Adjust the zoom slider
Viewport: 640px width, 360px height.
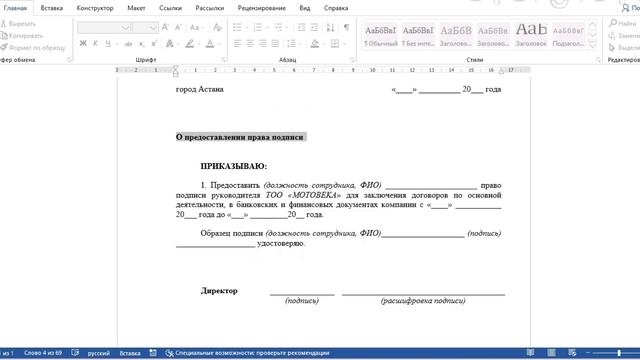(x=619, y=353)
